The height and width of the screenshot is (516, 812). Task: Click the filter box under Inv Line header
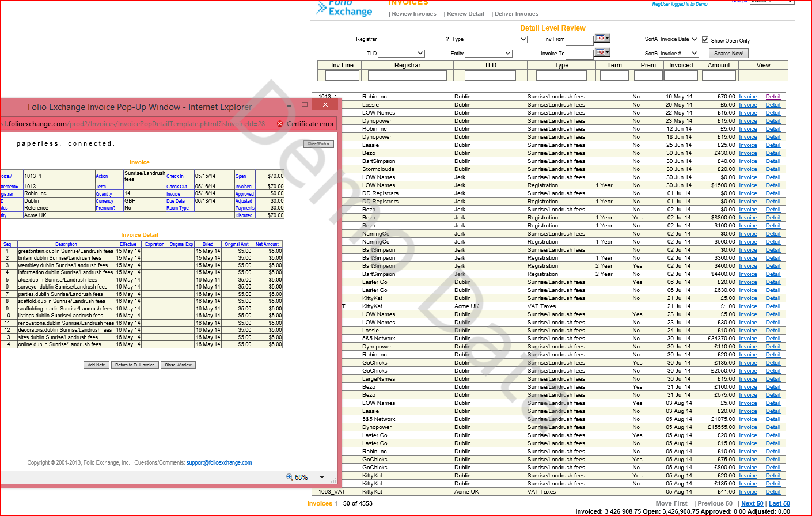pos(342,75)
